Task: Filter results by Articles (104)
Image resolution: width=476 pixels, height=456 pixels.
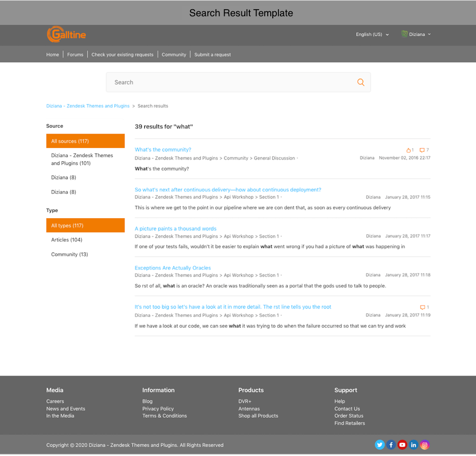Action: click(67, 240)
